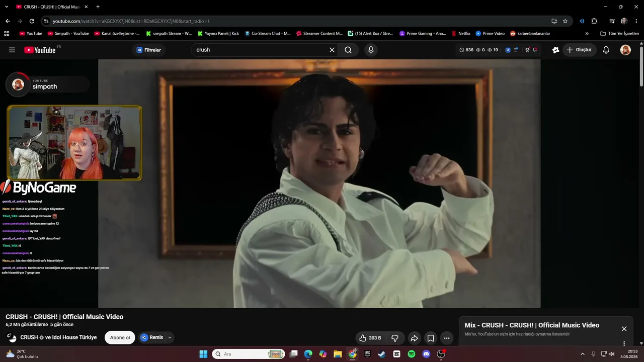Click the Windows taskbar search box
The image size is (644, 362).
249,354
